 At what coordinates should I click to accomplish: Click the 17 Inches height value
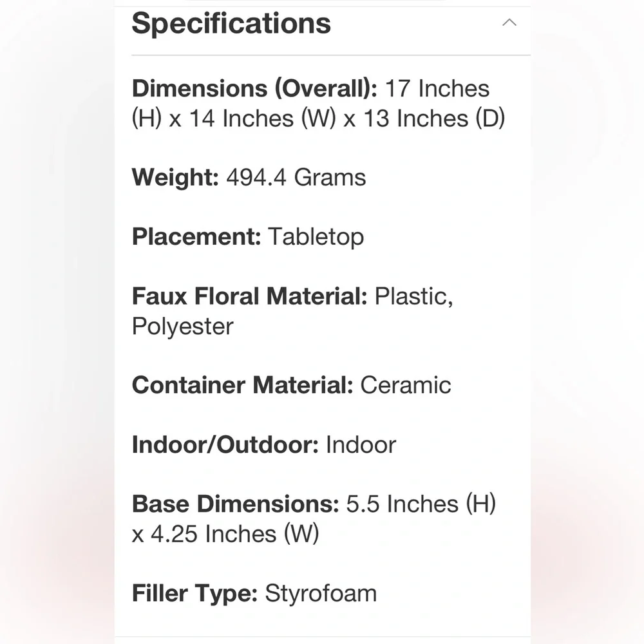[x=437, y=89]
